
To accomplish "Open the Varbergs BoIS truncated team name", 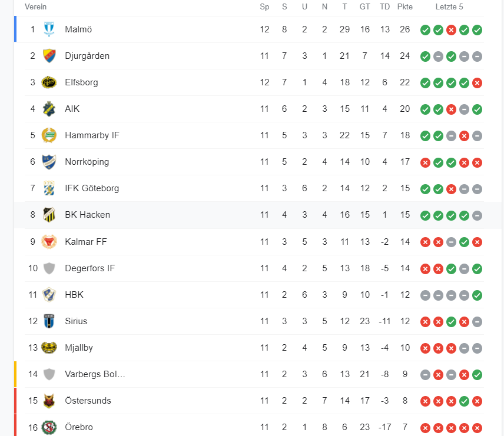I will point(95,374).
